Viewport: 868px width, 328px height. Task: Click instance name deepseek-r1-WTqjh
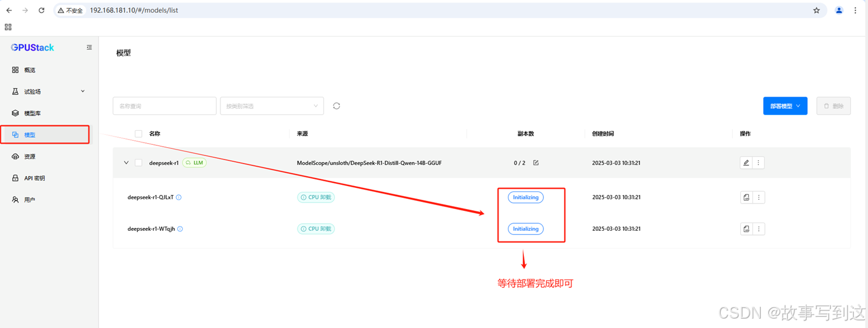[x=151, y=228]
